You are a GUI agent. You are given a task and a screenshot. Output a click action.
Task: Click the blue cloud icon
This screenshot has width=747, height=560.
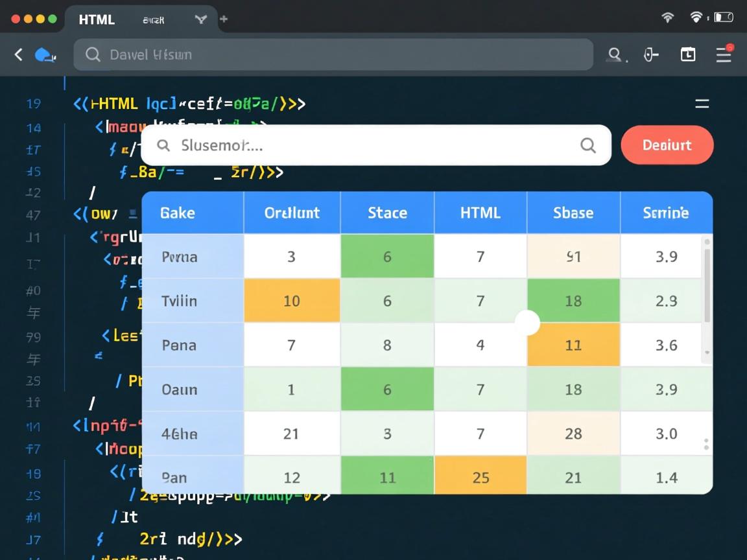click(44, 55)
